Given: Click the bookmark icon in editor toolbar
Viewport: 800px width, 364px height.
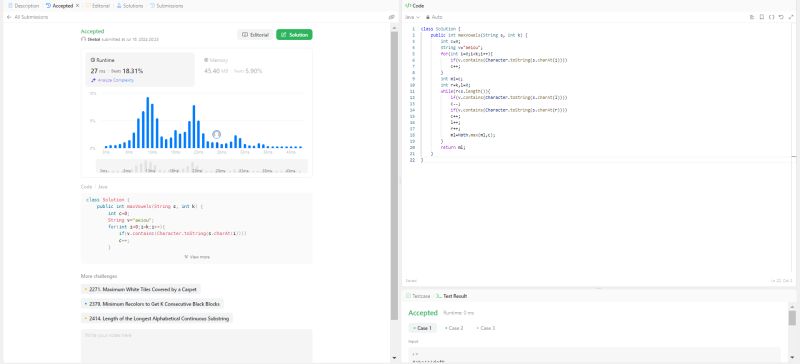Looking at the screenshot, I should [762, 17].
